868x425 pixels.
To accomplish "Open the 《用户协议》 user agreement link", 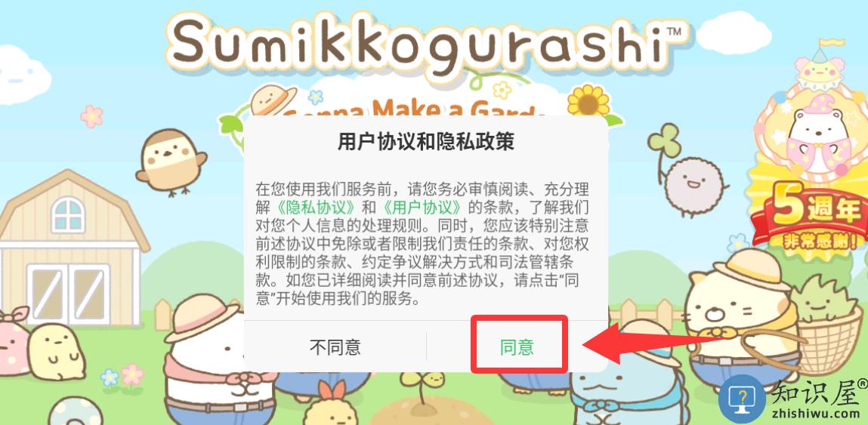I will tap(422, 208).
